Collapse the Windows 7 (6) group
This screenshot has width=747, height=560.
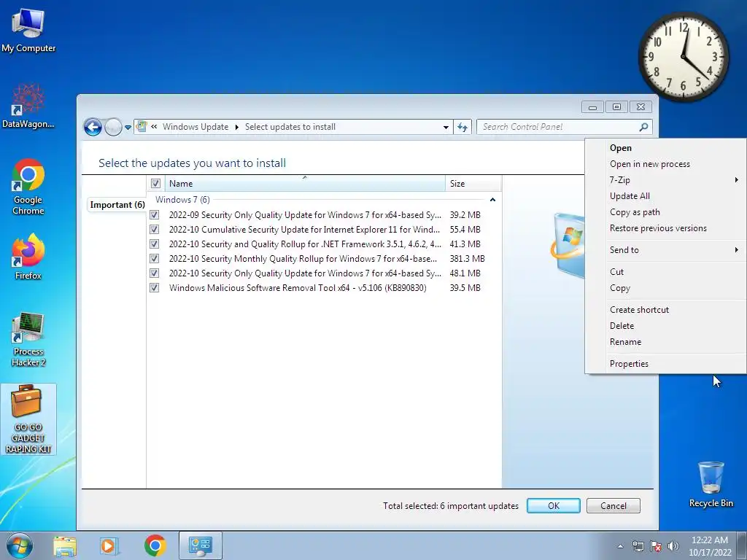pos(492,200)
